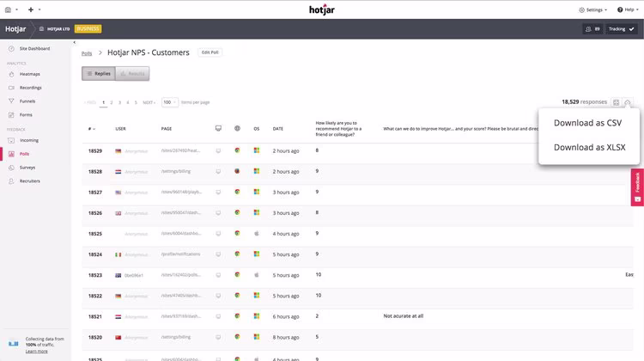Choose Download as CSV
The width and height of the screenshot is (644, 361).
(587, 123)
